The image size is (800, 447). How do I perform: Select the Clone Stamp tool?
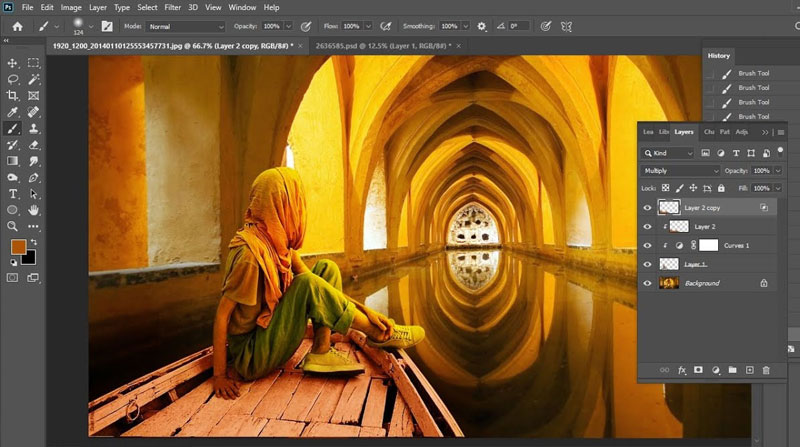(34, 129)
